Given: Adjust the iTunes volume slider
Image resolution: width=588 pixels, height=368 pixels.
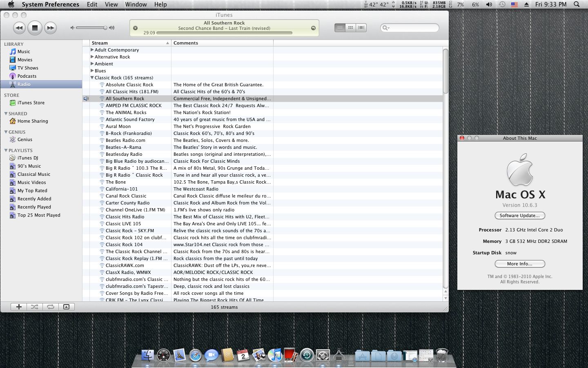Looking at the screenshot, I should tap(91, 28).
